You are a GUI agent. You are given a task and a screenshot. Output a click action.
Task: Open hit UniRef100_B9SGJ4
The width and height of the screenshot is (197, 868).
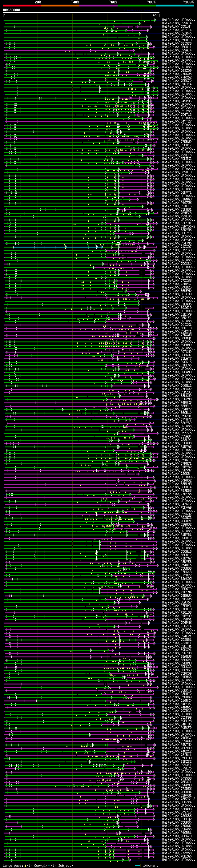click(x=177, y=24)
